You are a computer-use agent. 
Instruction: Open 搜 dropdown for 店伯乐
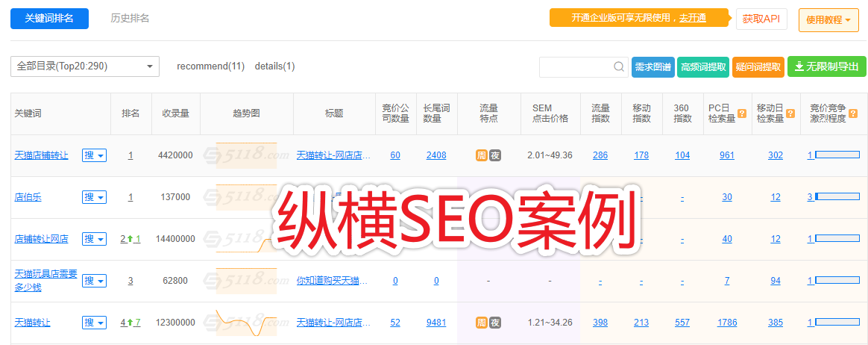click(94, 197)
